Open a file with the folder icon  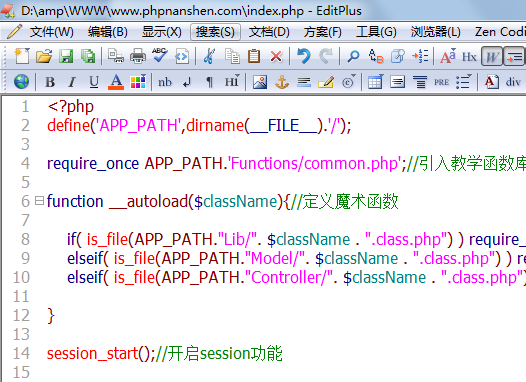pos(44,56)
